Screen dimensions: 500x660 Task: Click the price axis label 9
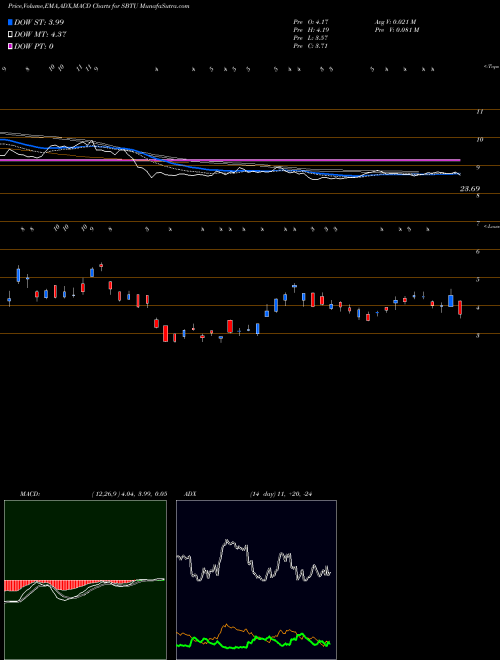478,168
